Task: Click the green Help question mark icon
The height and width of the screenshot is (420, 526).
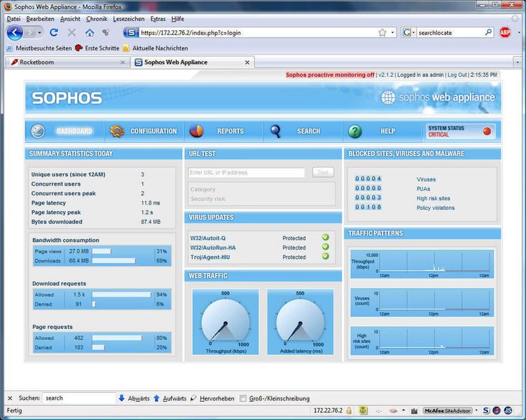Action: click(355, 131)
